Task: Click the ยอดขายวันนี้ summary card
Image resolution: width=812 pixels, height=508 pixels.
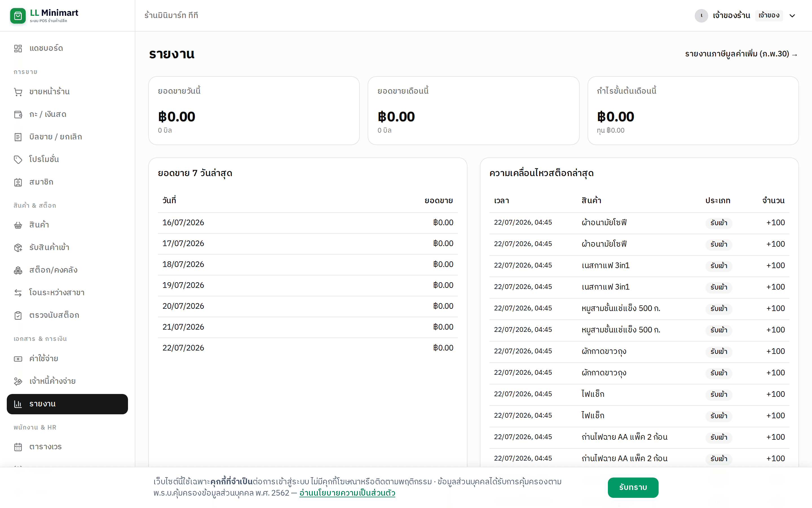Action: (254, 111)
